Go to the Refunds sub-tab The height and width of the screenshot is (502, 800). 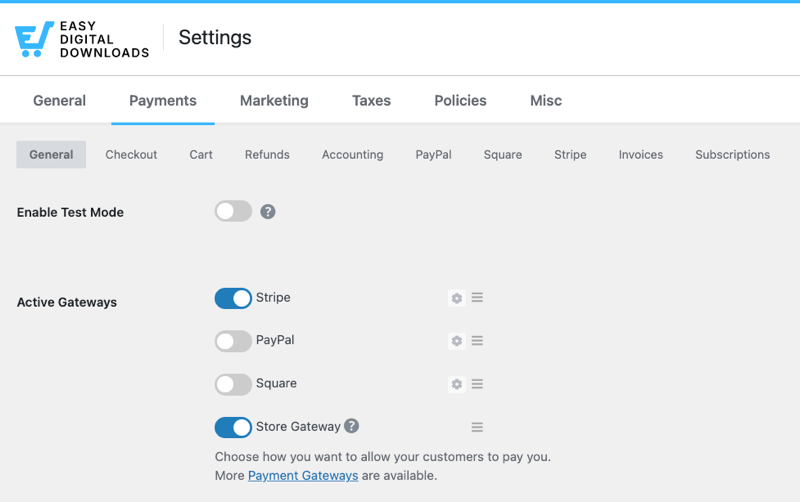click(267, 155)
